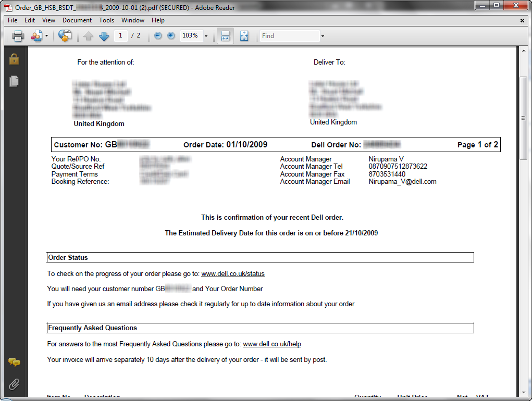
Task: Click the 'Order Date: 01/10/2009' text
Action: 225,145
